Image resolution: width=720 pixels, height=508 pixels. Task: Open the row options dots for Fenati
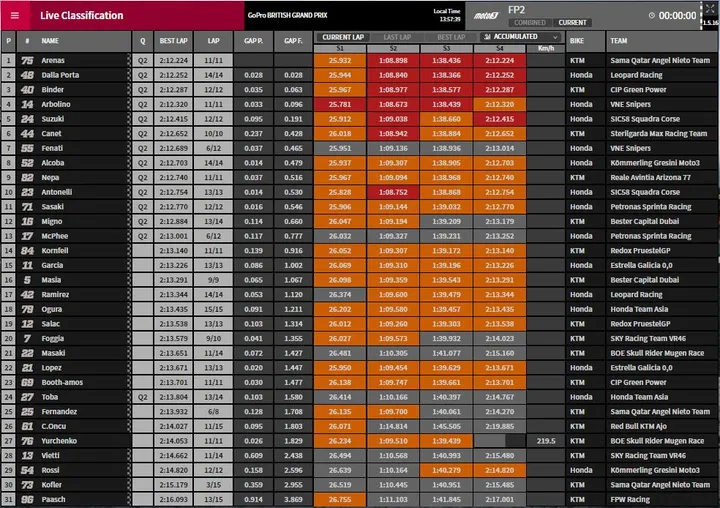[129, 148]
